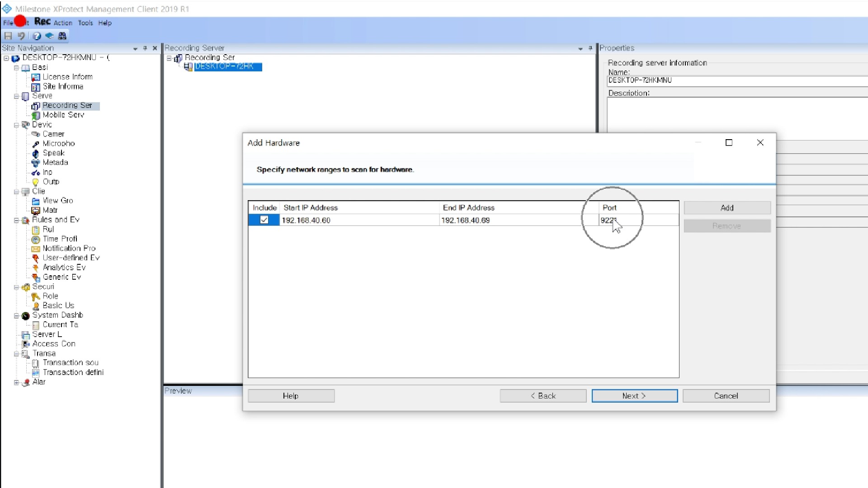
Task: Open the Tools menu
Action: point(85,23)
